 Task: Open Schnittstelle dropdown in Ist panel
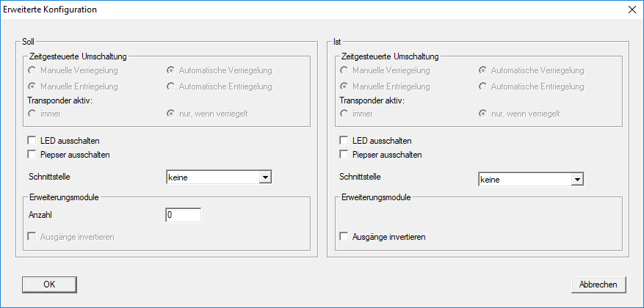click(x=577, y=178)
